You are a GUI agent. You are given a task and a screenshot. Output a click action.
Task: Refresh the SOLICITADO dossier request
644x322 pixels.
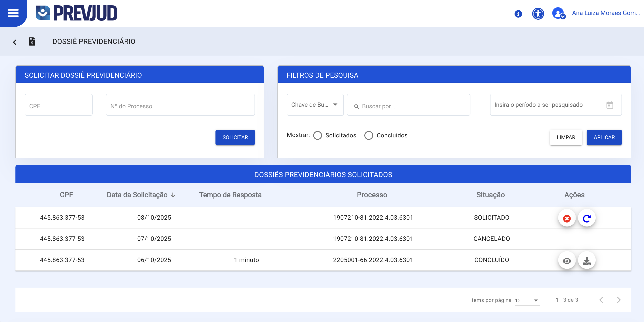coord(587,218)
